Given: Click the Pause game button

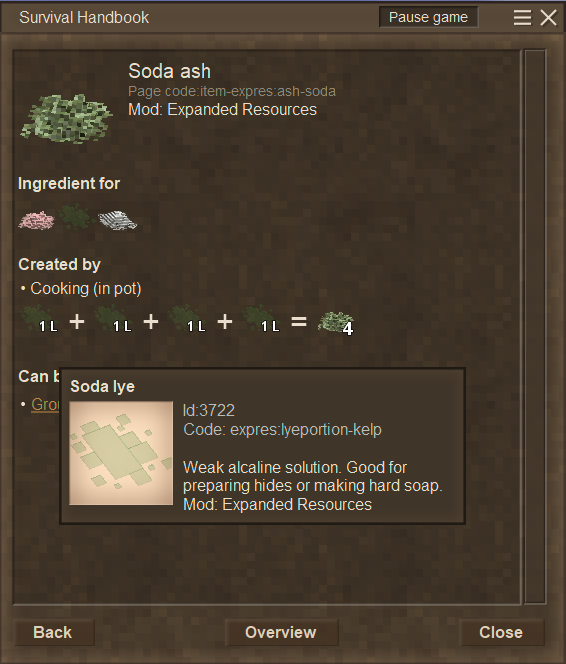Looking at the screenshot, I should pyautogui.click(x=428, y=17).
